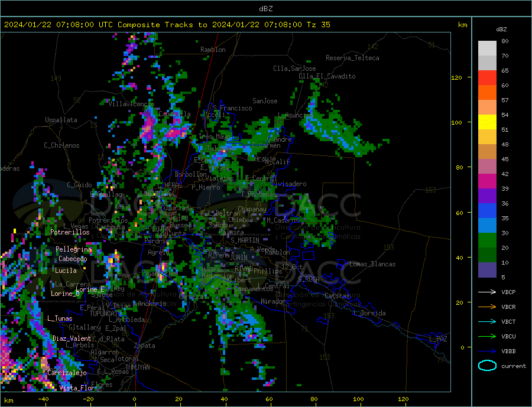Click the Vista_Flor place label

(x=77, y=388)
